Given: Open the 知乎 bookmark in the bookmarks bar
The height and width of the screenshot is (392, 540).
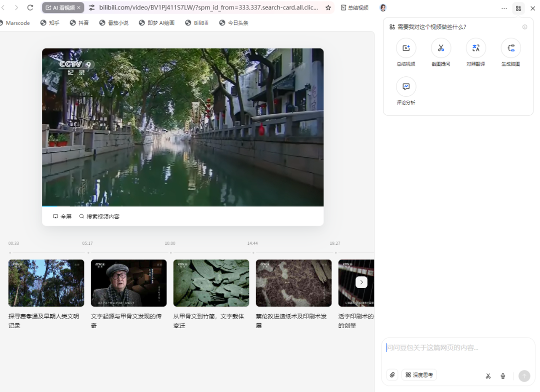Looking at the screenshot, I should 50,23.
